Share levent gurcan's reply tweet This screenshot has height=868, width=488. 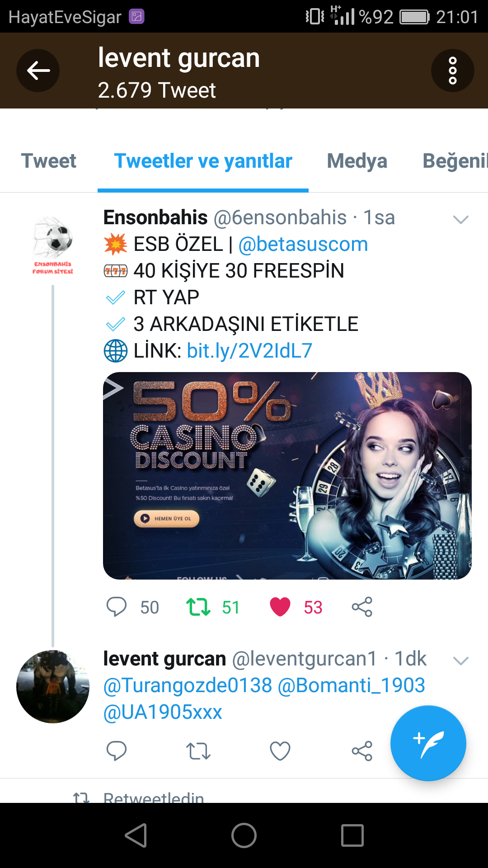coord(362,751)
